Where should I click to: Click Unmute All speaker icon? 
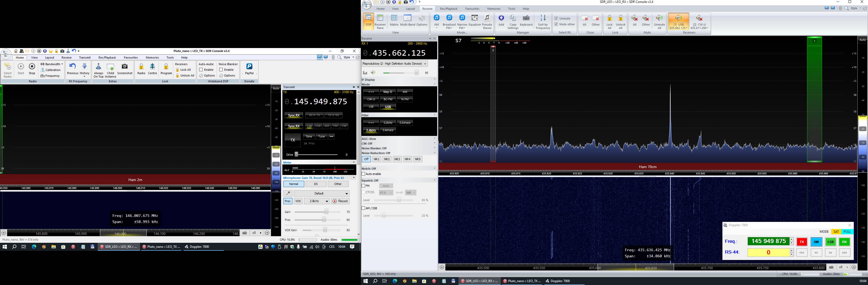[x=659, y=22]
